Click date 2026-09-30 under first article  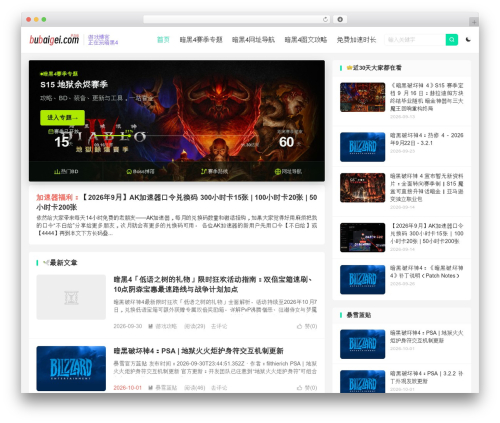128,326
